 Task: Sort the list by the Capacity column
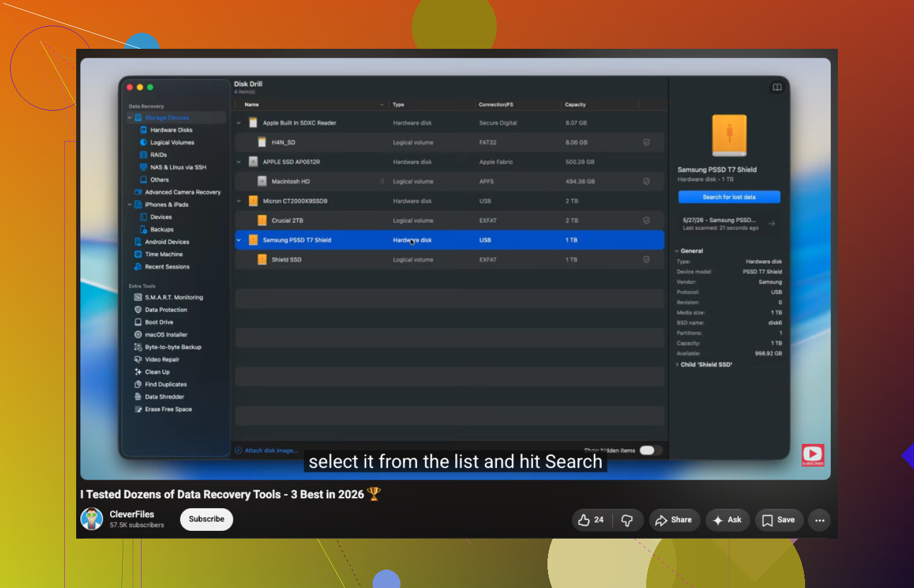click(x=575, y=105)
